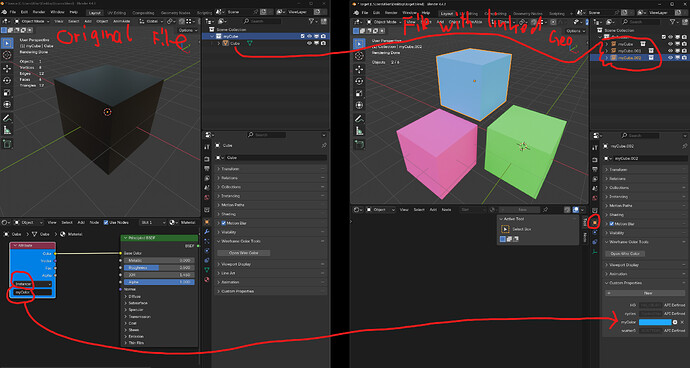Viewport: 690px width, 368px height.
Task: Select the Scale tool in left window
Action: [x=7, y=92]
